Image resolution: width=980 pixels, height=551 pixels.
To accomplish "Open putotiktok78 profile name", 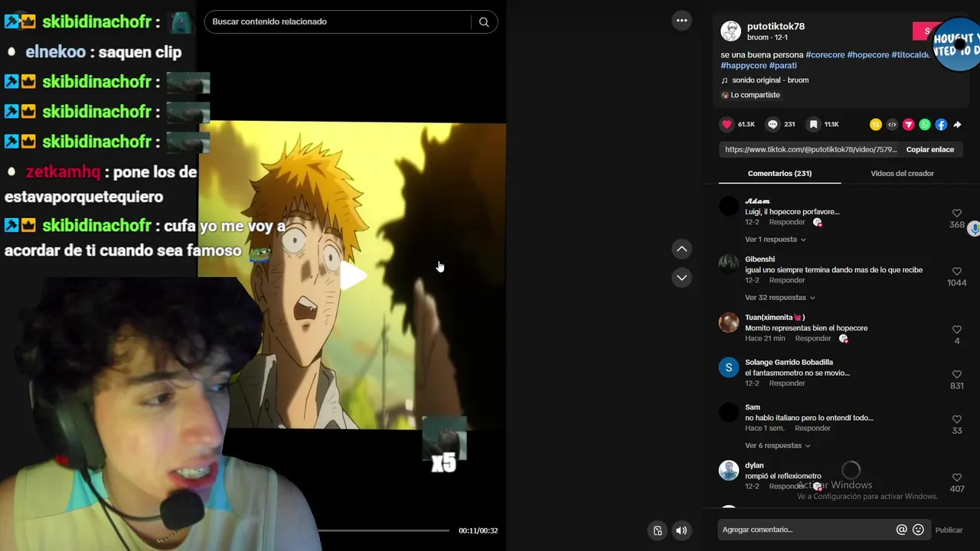I will pos(776,26).
